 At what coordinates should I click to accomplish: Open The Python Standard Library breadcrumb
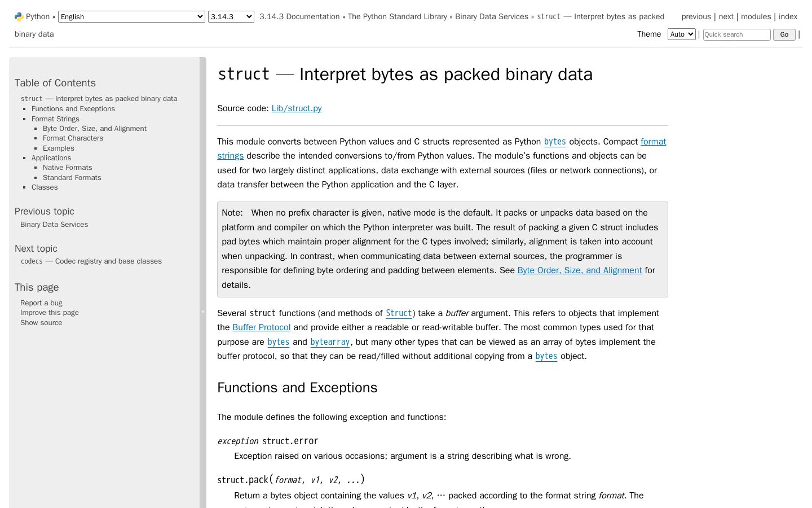click(x=398, y=17)
